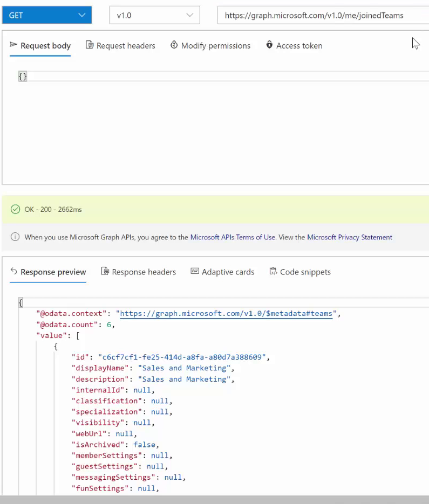Open the Microsoft Privacy Statement link

(350, 237)
